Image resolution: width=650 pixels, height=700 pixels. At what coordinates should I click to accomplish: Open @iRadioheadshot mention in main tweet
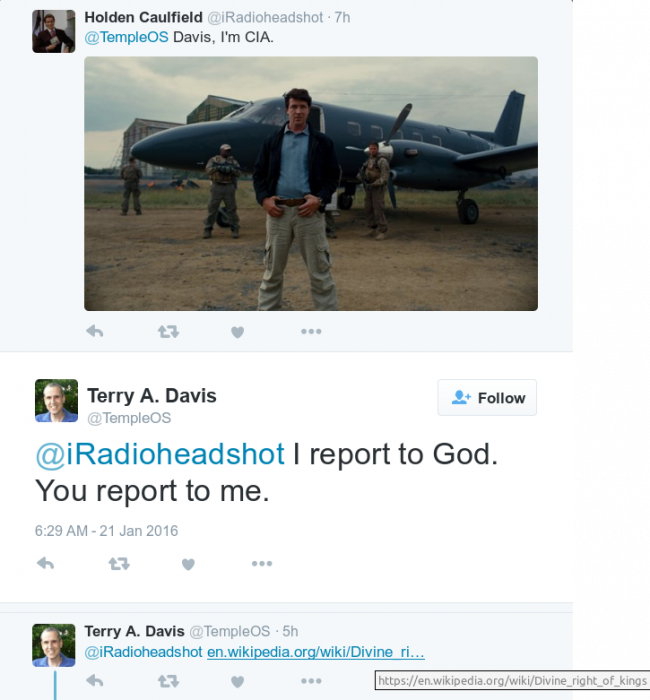tap(160, 454)
